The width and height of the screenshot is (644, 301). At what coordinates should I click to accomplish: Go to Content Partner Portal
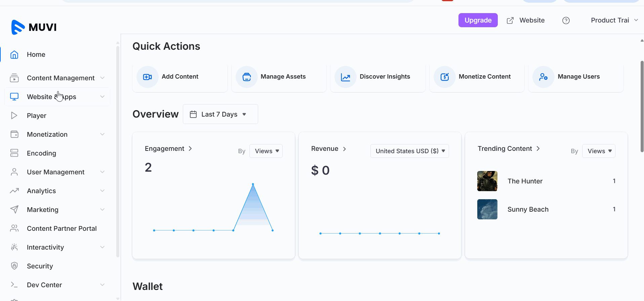62,228
